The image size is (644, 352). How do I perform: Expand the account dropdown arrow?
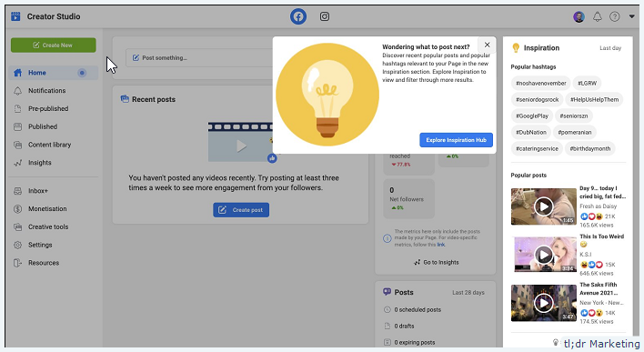631,16
